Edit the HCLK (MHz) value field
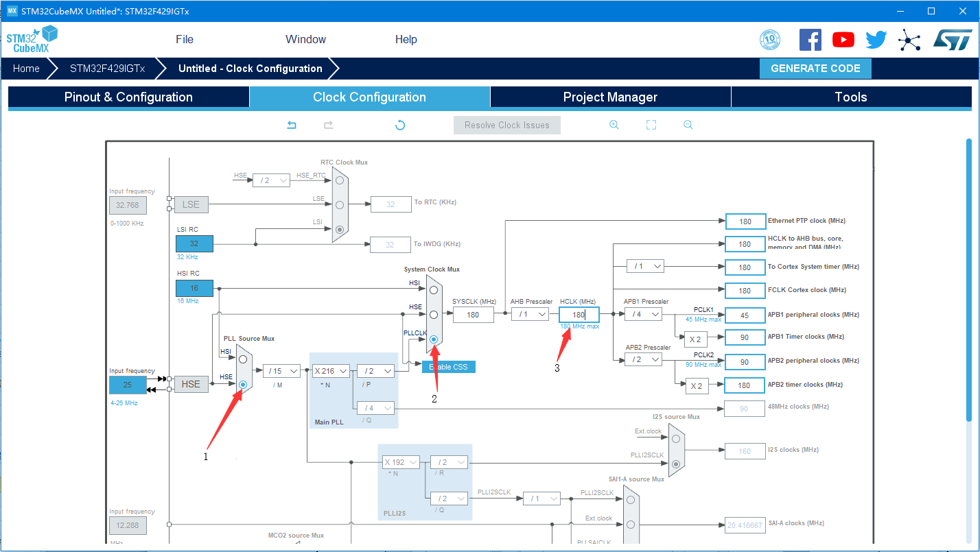This screenshot has width=980, height=552. 579,315
